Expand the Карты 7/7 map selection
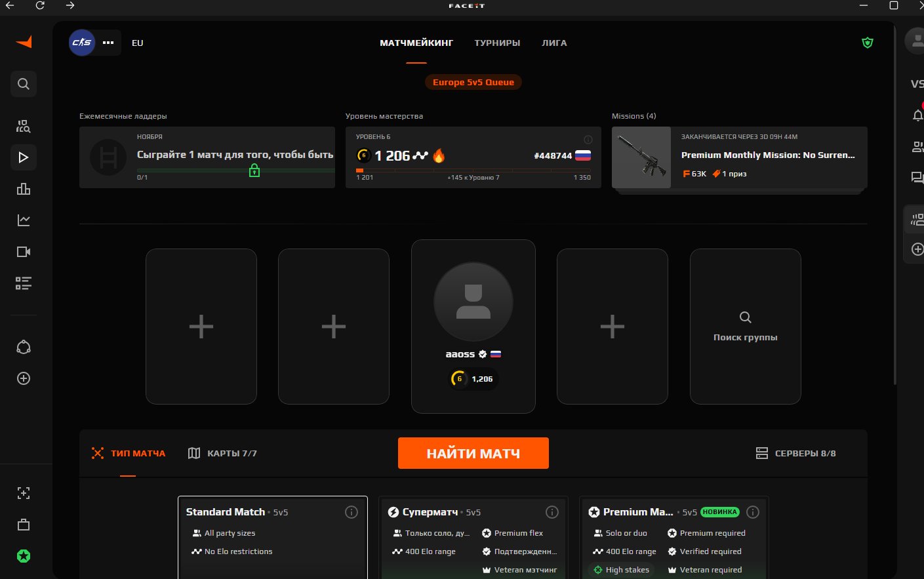 click(x=222, y=453)
